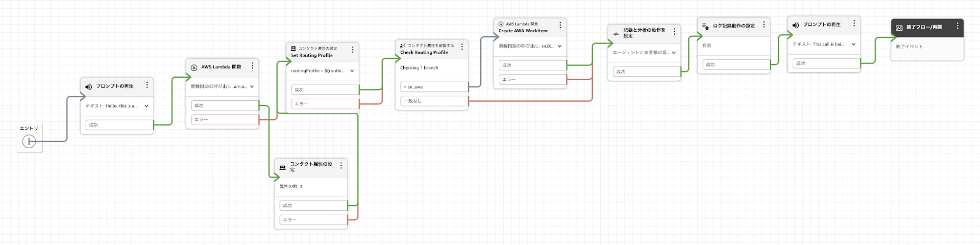980x245 pixels.
Task: Click the 終了イベント text
Action: 909,47
